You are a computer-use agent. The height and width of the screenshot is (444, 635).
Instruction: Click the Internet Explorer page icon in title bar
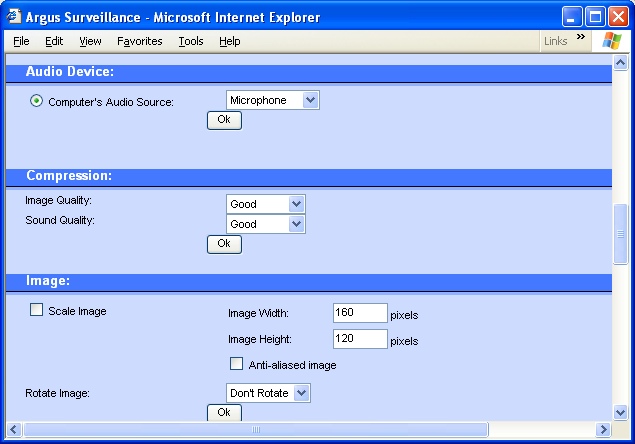click(x=13, y=17)
